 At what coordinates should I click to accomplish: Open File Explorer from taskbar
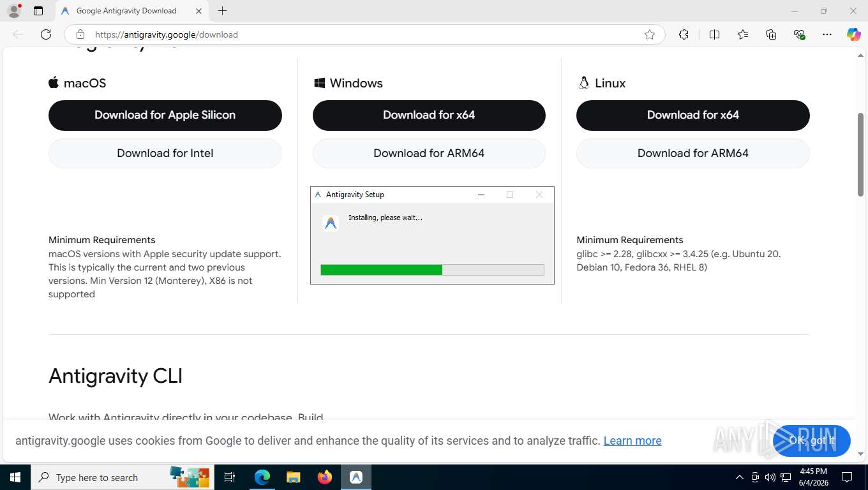293,477
